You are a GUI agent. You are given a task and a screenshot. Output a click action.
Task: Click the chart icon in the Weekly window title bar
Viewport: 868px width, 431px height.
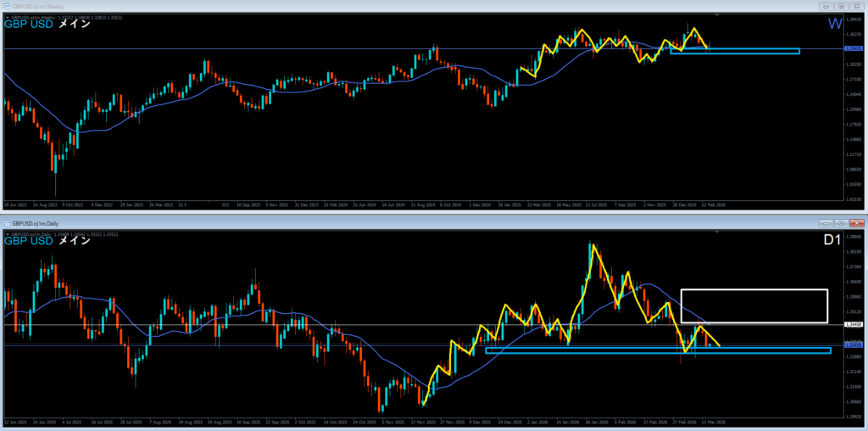coord(7,6)
